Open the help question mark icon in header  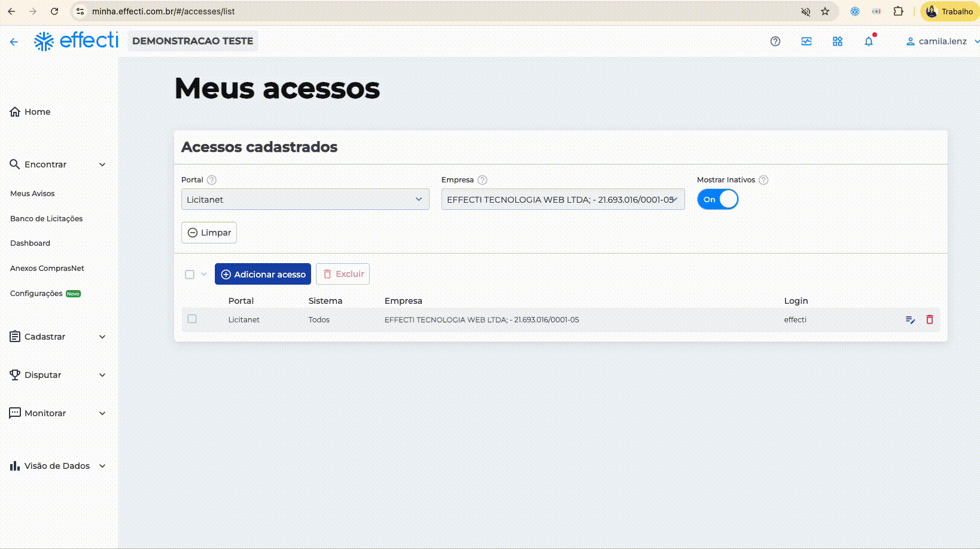pyautogui.click(x=775, y=41)
